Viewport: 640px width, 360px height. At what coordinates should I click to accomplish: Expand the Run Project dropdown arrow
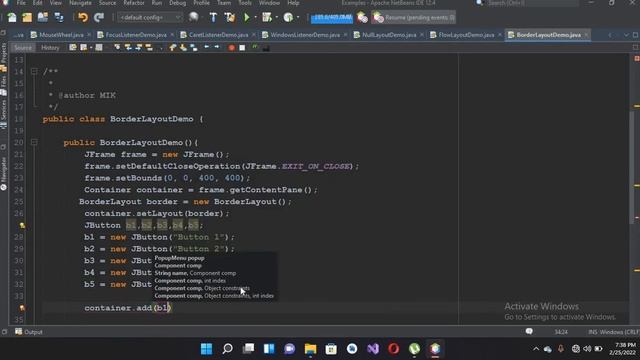tap(255, 18)
